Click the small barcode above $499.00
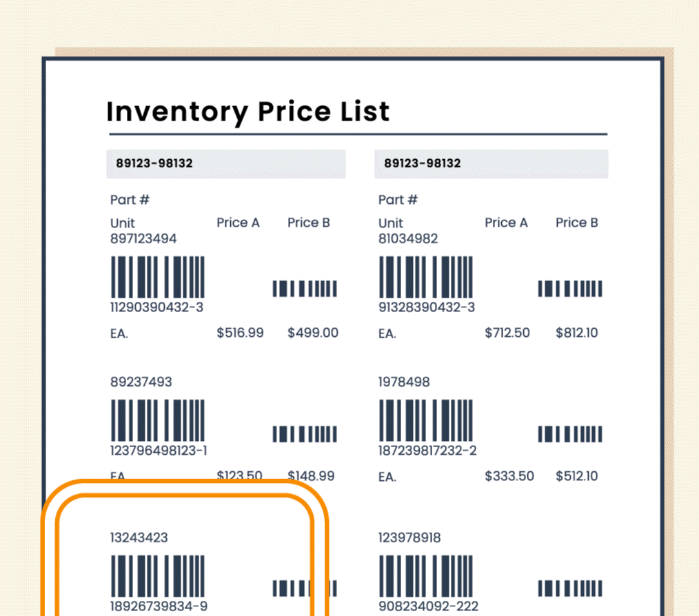Screen dimensions: 699x616 [x=305, y=289]
